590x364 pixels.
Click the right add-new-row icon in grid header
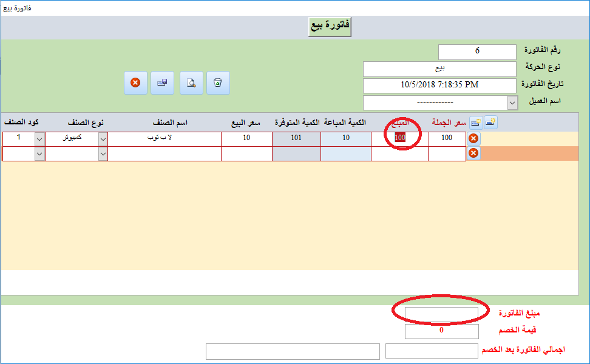pyautogui.click(x=490, y=123)
